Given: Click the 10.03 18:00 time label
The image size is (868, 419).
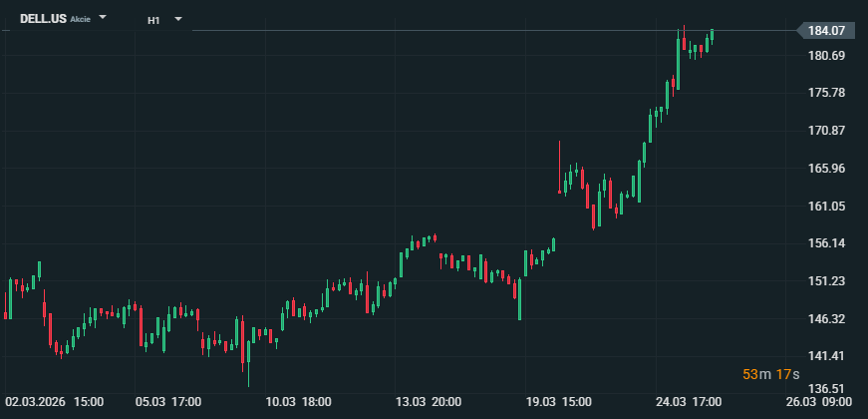Looking at the screenshot, I should pyautogui.click(x=299, y=402).
